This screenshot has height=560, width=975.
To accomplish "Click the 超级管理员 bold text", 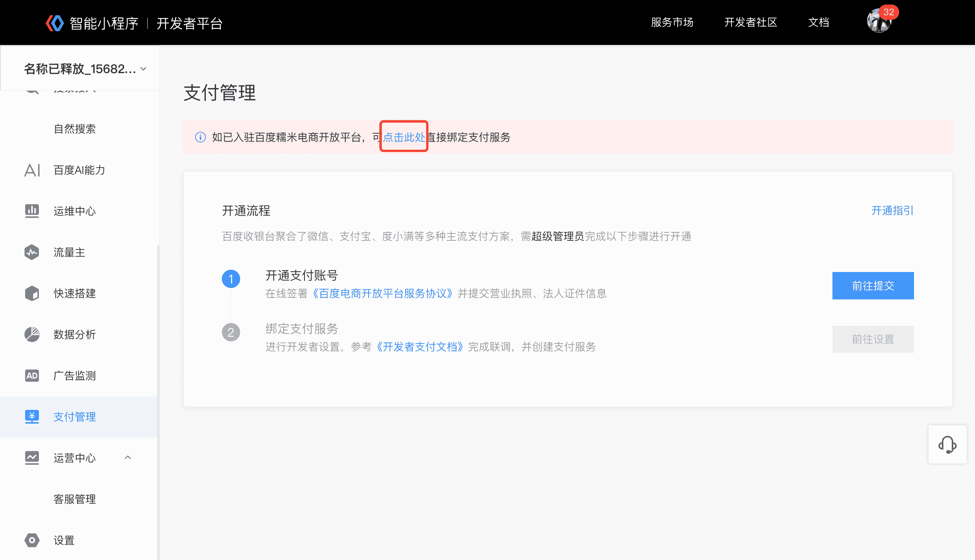I will (558, 236).
